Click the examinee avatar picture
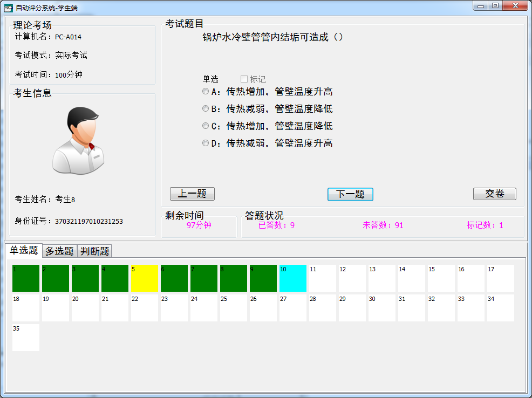Image resolution: width=532 pixels, height=398 pixels. click(x=79, y=140)
